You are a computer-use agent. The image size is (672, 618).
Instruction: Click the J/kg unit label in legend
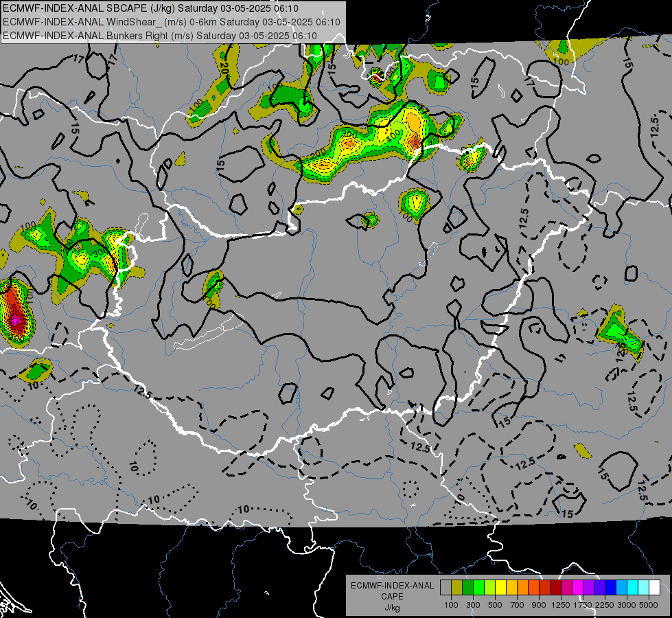(392, 608)
